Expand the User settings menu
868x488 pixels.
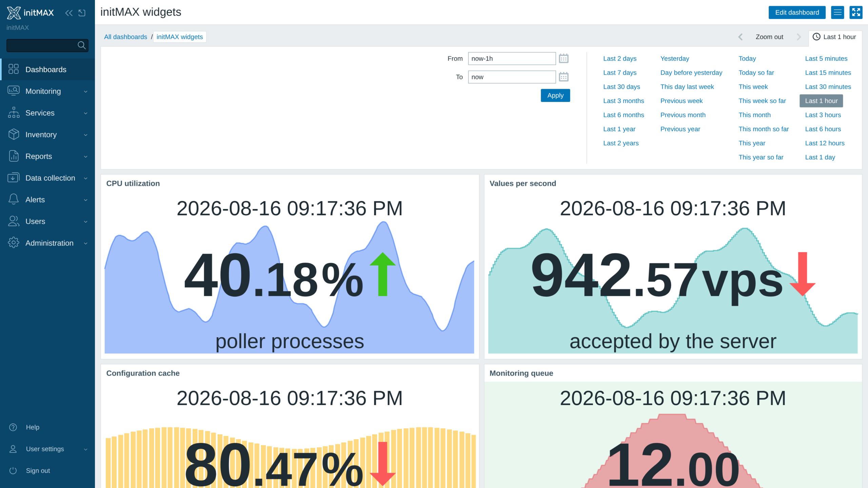tap(47, 449)
